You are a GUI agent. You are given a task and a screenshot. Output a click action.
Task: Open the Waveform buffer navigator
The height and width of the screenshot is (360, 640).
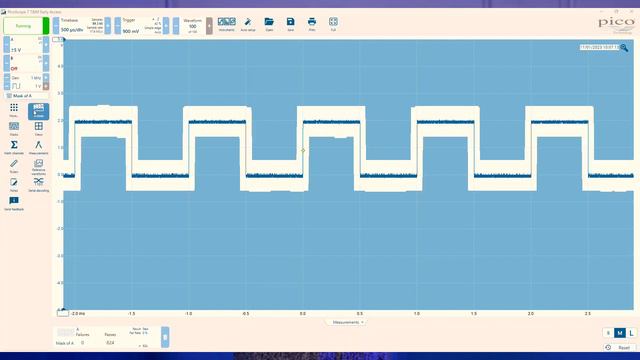[x=192, y=26]
